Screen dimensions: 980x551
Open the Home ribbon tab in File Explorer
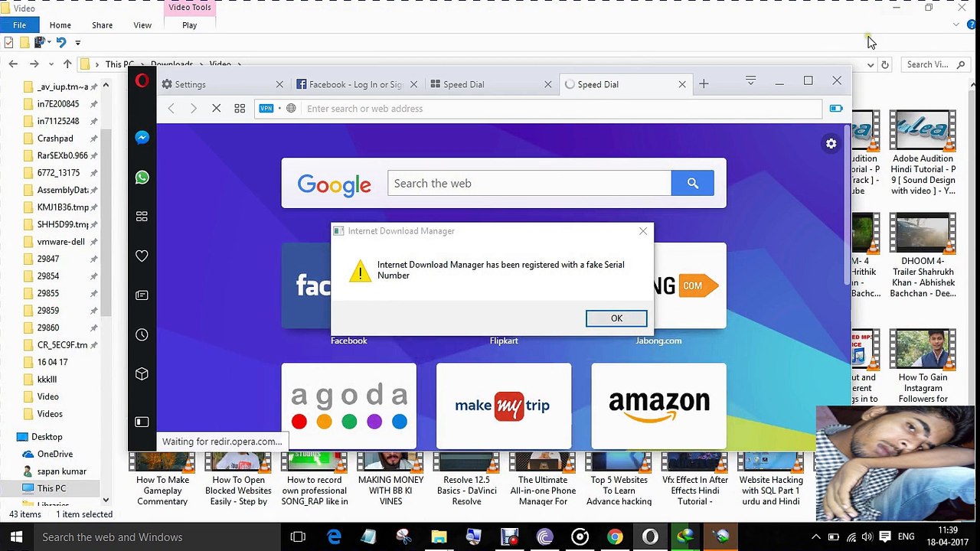[60, 25]
